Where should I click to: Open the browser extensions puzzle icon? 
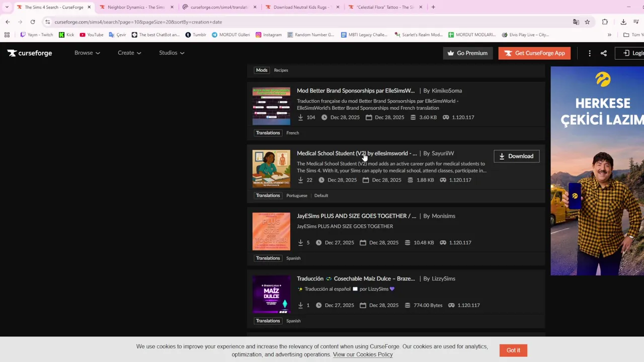point(605,22)
